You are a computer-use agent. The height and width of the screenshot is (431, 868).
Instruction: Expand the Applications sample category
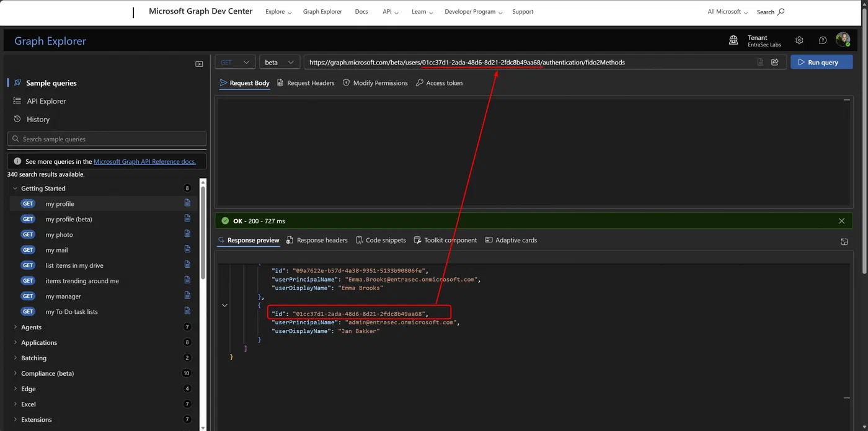[15, 342]
